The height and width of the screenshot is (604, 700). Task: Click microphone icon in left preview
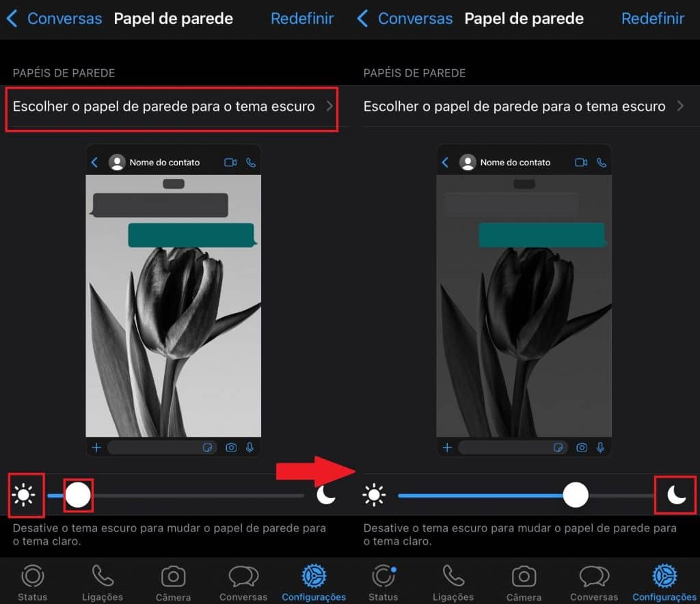(250, 447)
